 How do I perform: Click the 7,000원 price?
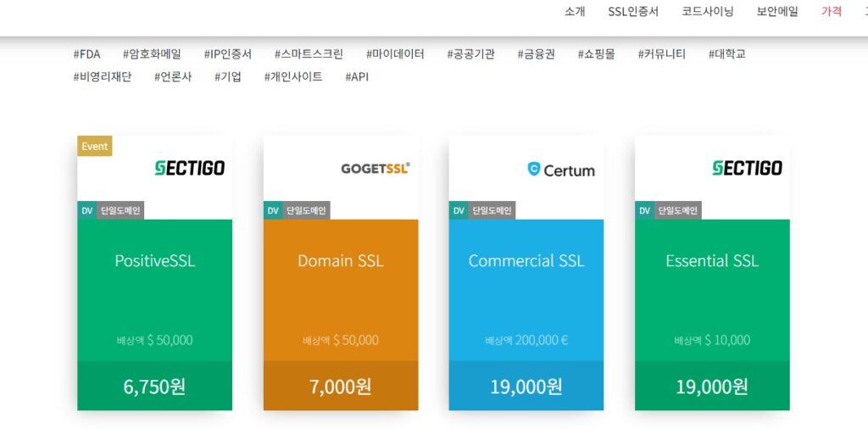(x=341, y=387)
